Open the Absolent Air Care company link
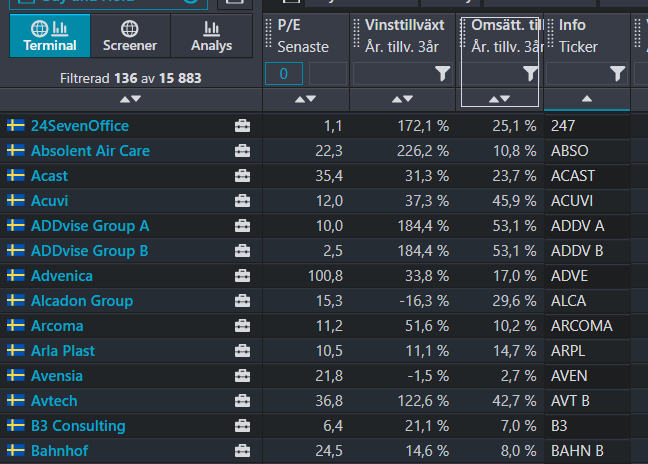This screenshot has height=464, width=648. point(90,151)
